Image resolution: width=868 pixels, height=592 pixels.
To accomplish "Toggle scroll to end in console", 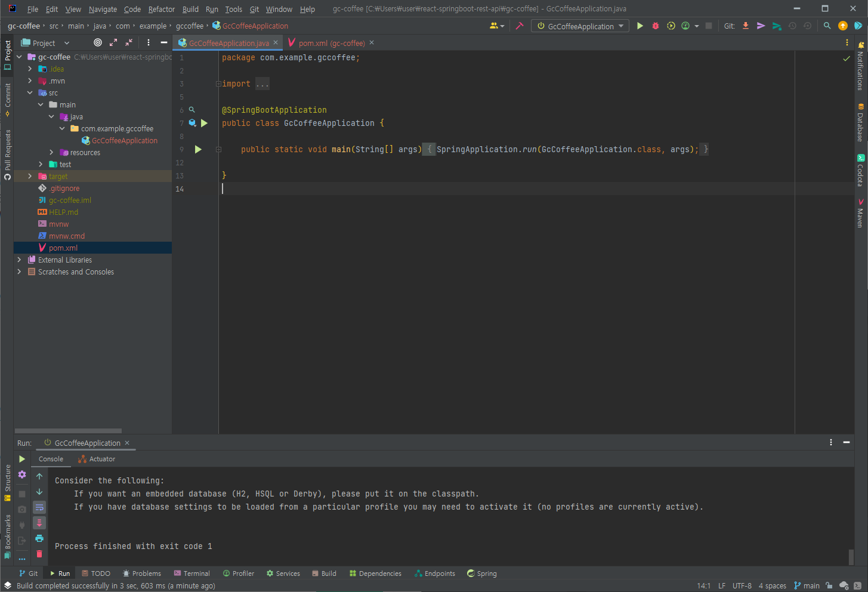I will pos(39,523).
